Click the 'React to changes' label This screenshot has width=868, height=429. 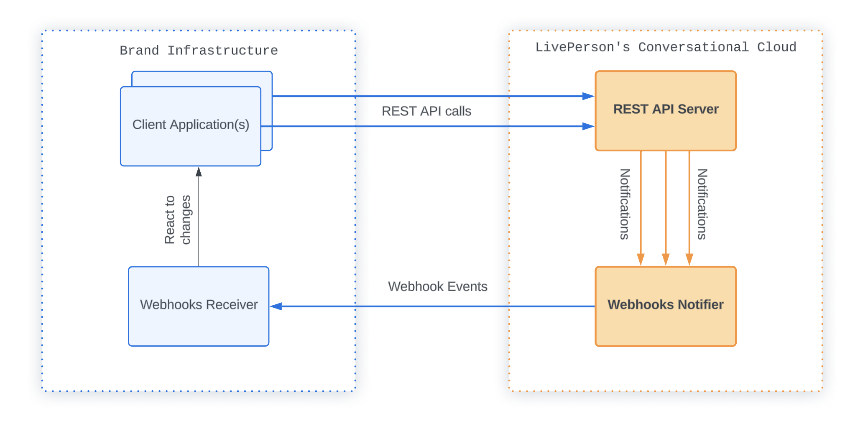178,220
